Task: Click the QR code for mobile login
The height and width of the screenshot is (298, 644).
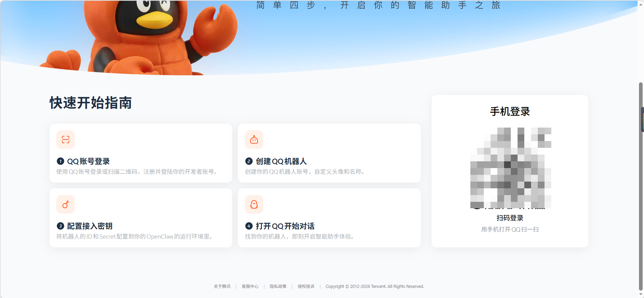Action: [x=510, y=168]
